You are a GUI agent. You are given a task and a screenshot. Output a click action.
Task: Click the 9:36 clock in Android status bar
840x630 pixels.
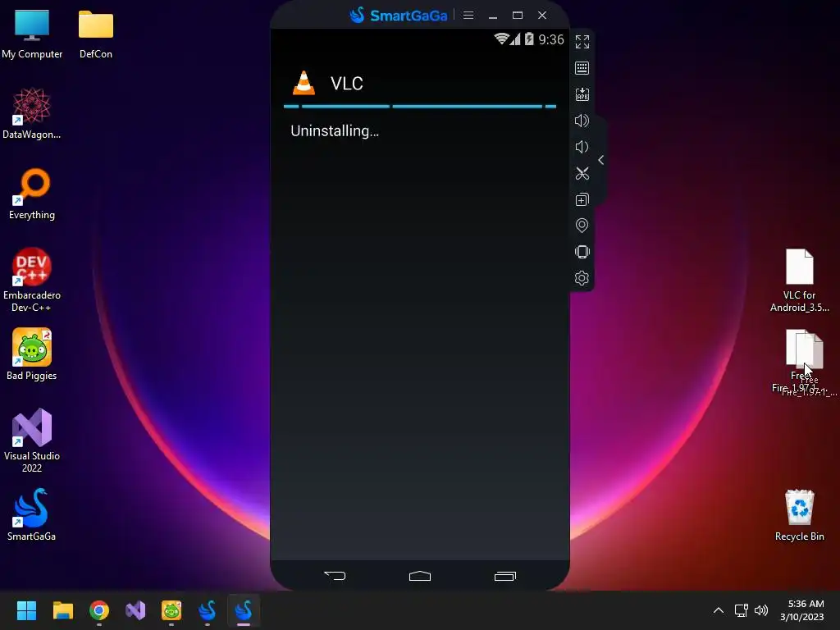tap(551, 39)
